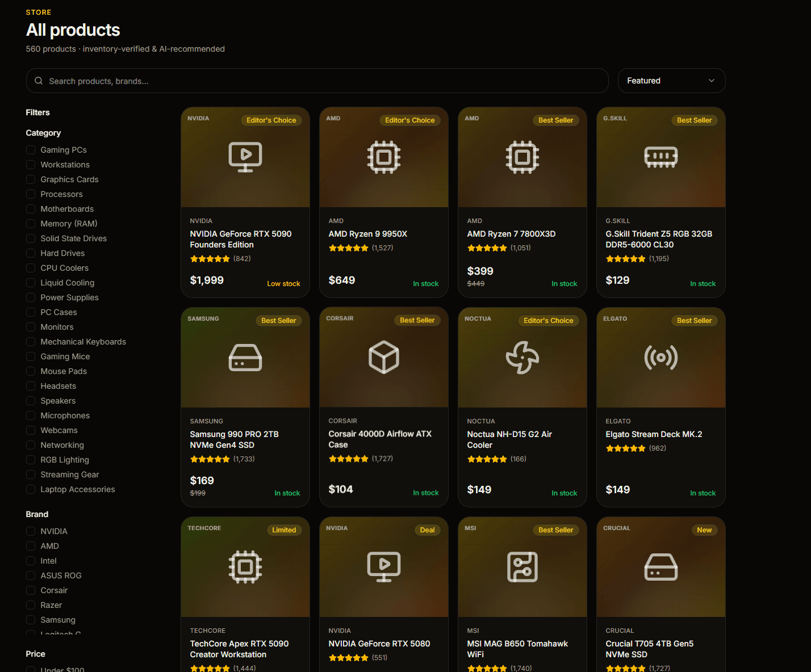Viewport: 811px width, 672px height.
Task: Click the TechCore Apex workstation chip icon
Action: point(245,566)
